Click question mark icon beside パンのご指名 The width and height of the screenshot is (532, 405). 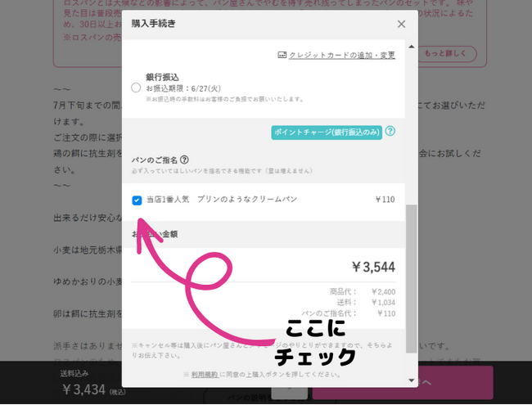[184, 160]
